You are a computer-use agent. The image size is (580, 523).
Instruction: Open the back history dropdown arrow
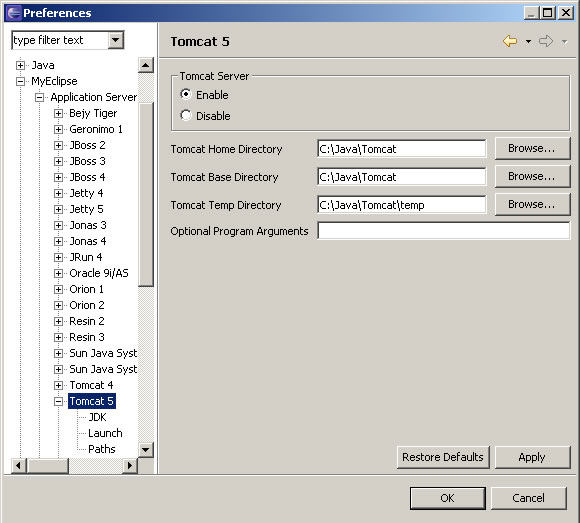tap(528, 42)
